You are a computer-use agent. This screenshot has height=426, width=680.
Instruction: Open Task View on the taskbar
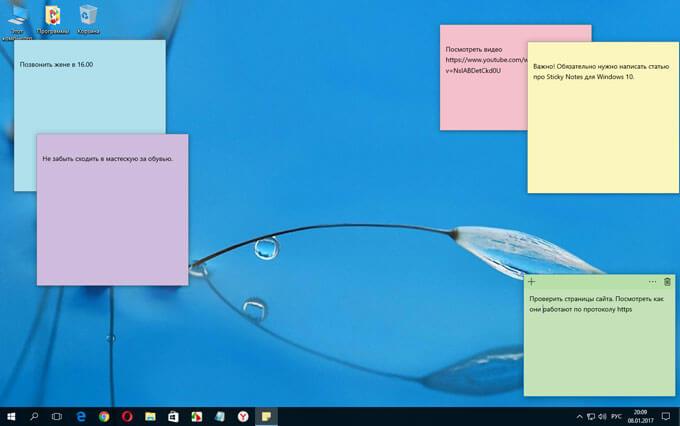click(57, 416)
